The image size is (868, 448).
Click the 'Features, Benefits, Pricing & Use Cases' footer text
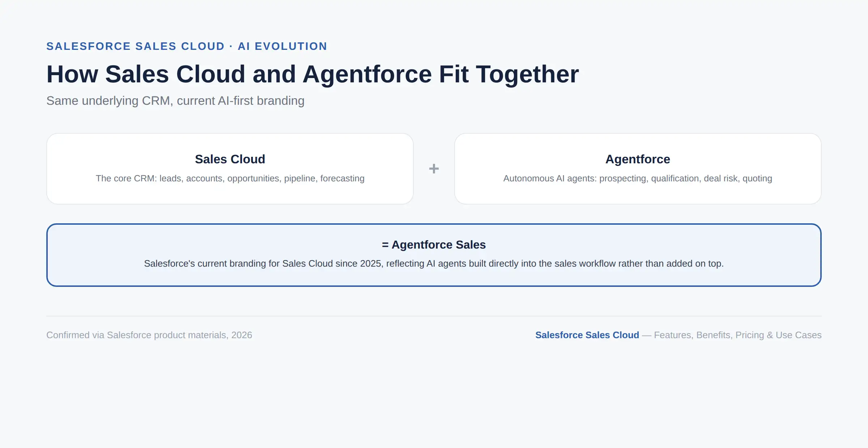tap(738, 335)
